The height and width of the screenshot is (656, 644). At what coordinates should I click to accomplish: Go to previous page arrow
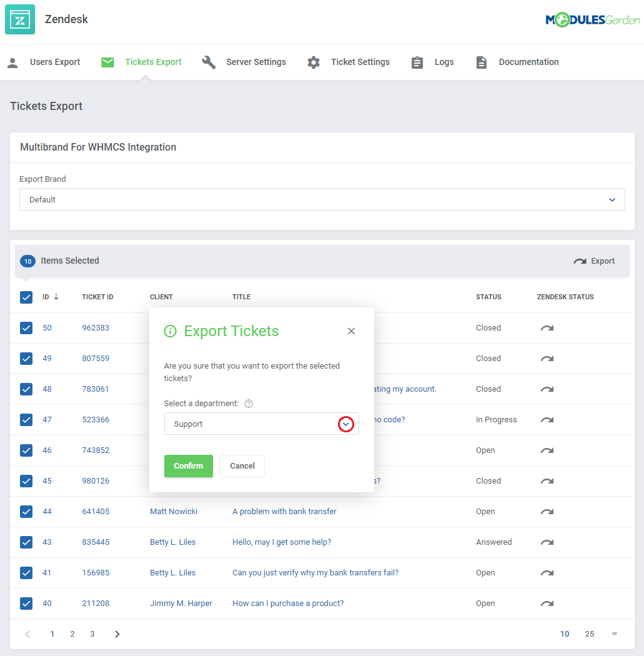coord(27,634)
